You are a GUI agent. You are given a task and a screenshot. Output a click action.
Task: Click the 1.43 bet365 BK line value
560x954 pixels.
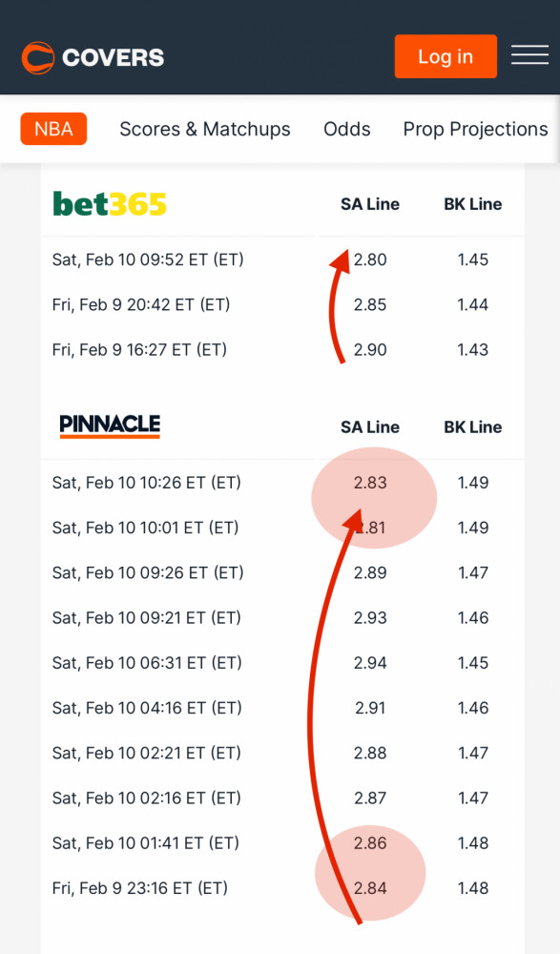coord(473,350)
